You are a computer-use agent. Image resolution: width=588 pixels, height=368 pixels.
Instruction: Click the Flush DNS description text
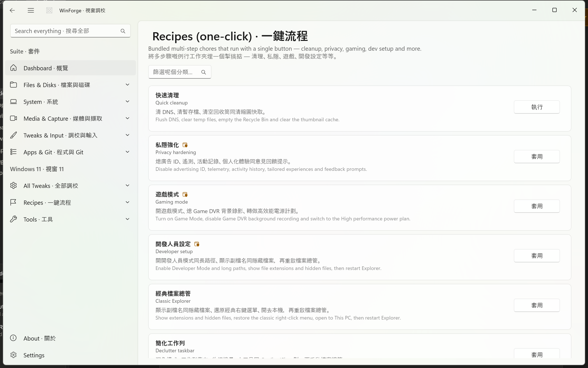point(247,120)
